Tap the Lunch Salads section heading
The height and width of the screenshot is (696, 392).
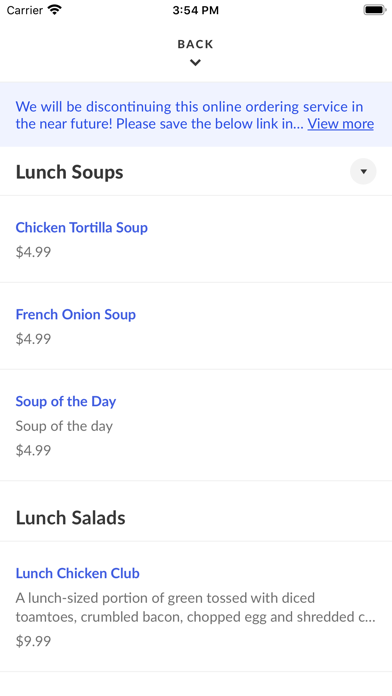pyautogui.click(x=71, y=518)
